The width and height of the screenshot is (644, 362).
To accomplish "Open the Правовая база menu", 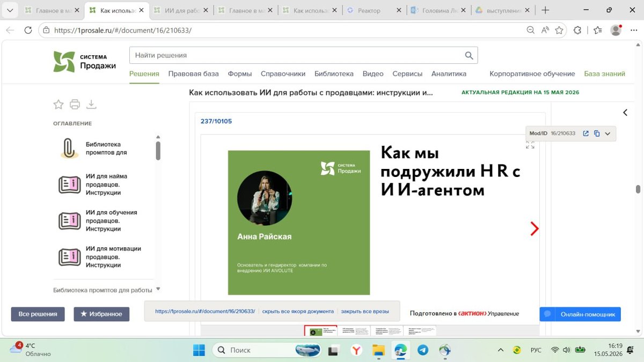I will [193, 74].
